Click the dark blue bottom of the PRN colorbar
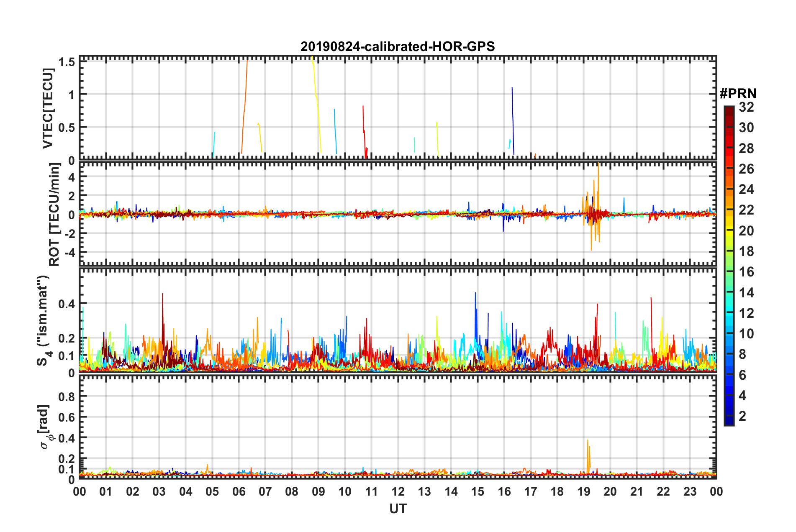Viewport: 796px width, 532px height. pyautogui.click(x=729, y=422)
